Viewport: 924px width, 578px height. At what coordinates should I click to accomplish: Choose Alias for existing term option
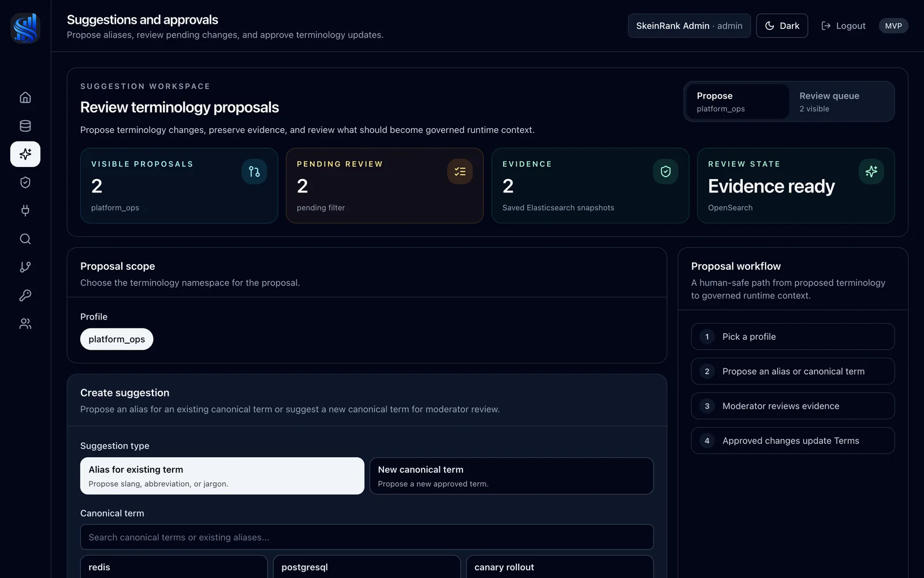coord(222,476)
